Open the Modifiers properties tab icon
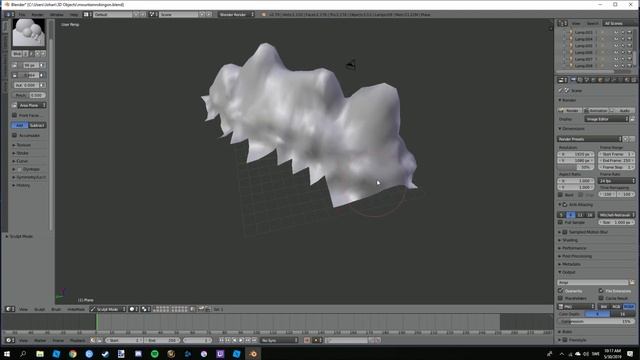640x360 pixels. 614,80
